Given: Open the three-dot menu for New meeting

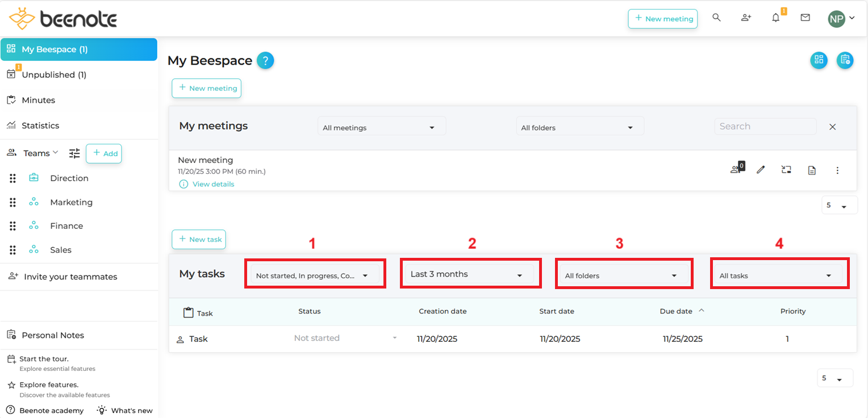Looking at the screenshot, I should click(837, 170).
